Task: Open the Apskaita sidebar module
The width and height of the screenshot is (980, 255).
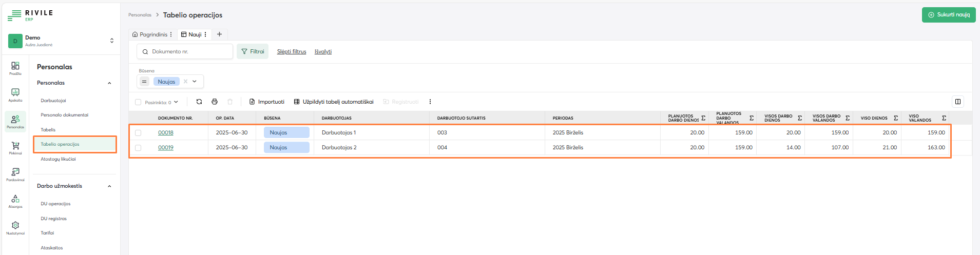Action: (x=15, y=94)
